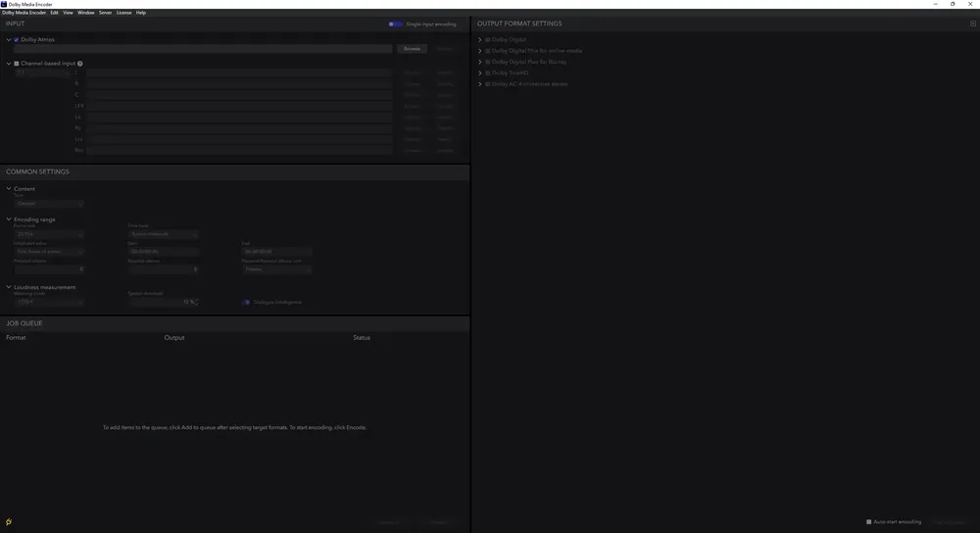Click the JOB QUEUE panel title

tap(24, 323)
